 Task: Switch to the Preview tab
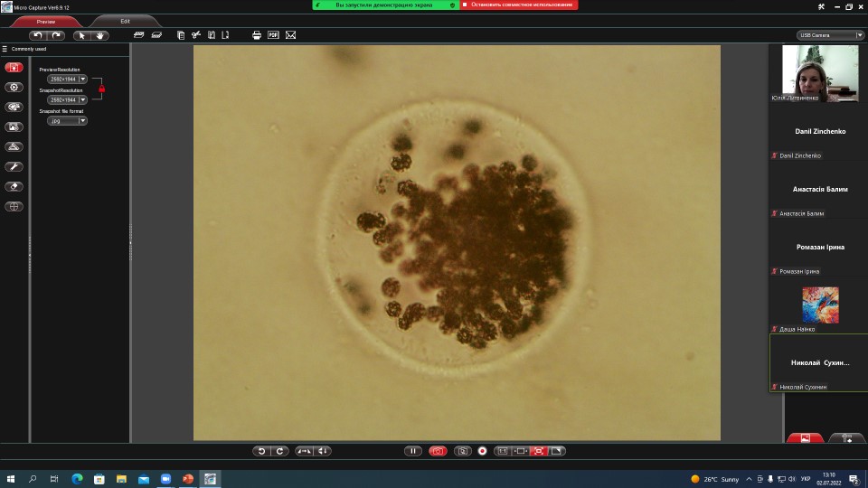point(46,22)
